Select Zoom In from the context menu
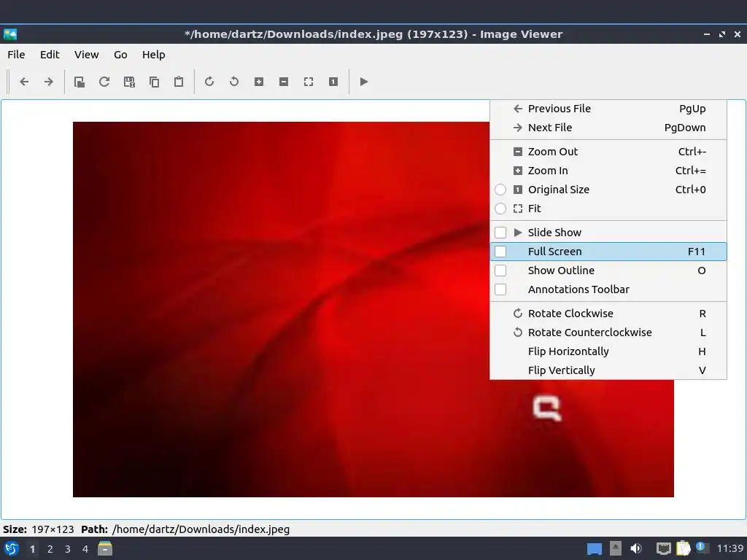This screenshot has width=747, height=560. click(x=608, y=171)
